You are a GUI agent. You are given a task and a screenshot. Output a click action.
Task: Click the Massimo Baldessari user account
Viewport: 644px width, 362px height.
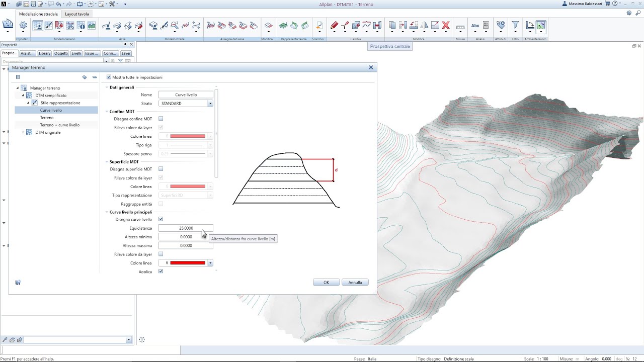[583, 4]
